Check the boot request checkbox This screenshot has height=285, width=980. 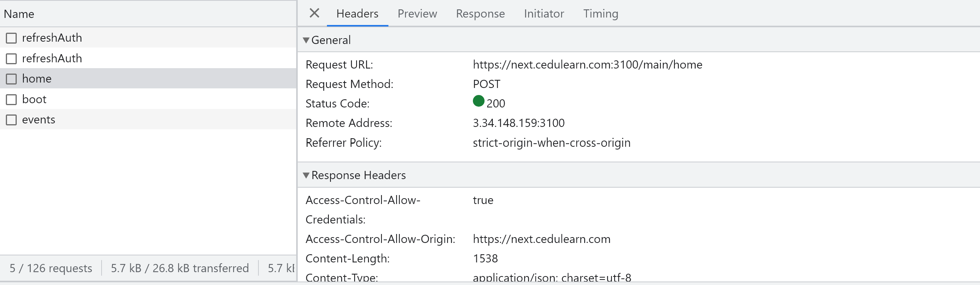click(11, 100)
